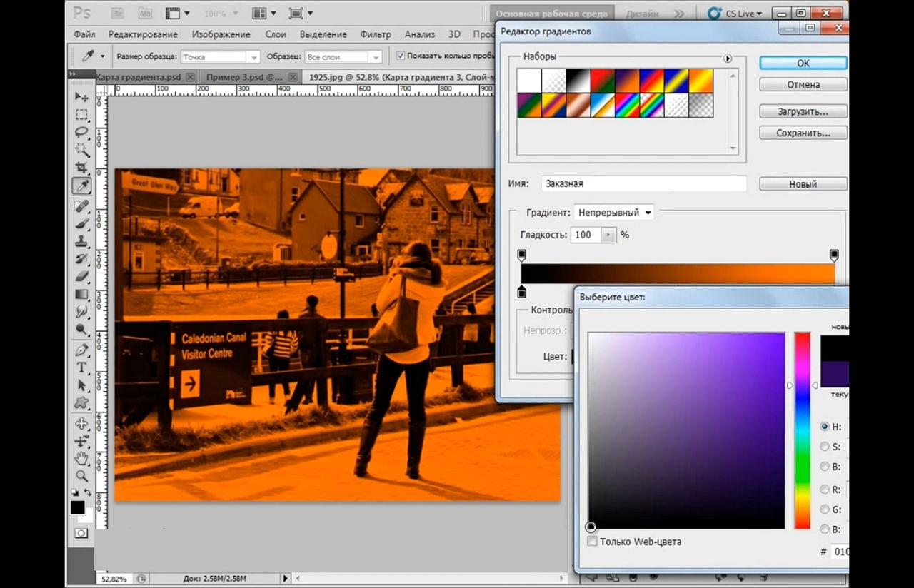Screen dimensions: 914x588
Task: Click the left black color stop under the gradient bar
Action: 521,292
